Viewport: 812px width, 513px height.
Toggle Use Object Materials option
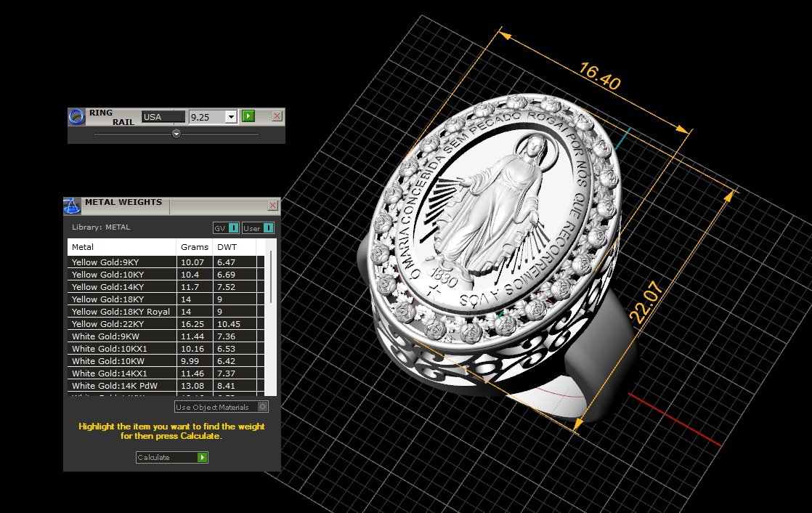click(x=222, y=408)
